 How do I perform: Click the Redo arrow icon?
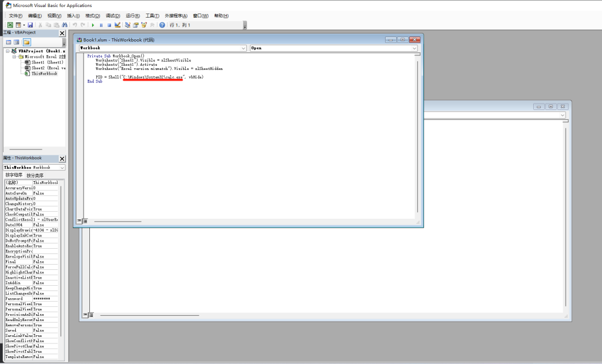click(82, 25)
